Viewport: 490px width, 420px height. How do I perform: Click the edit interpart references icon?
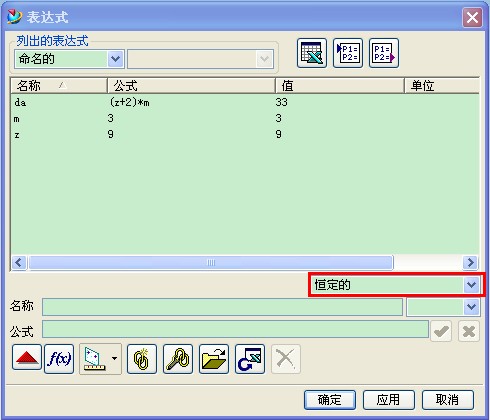178,359
